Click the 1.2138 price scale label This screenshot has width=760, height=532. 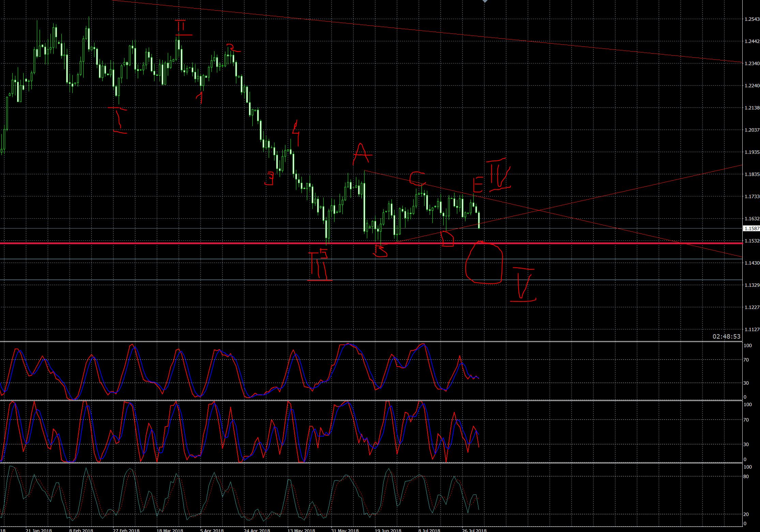[x=752, y=108]
